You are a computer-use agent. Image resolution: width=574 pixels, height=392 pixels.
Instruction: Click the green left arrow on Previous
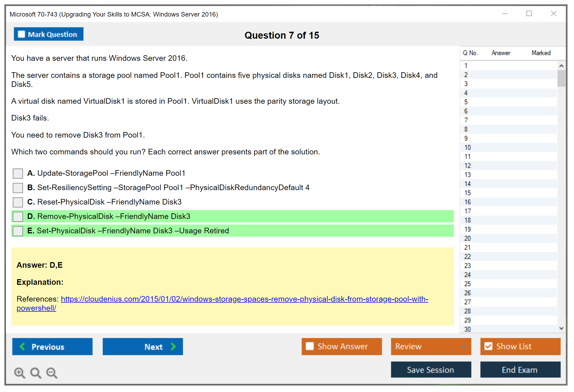[x=22, y=346]
